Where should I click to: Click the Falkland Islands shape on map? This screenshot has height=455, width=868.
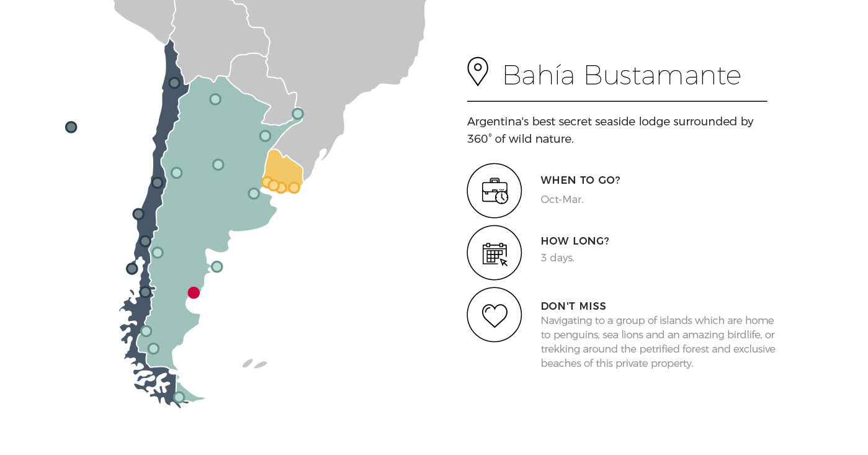click(254, 364)
